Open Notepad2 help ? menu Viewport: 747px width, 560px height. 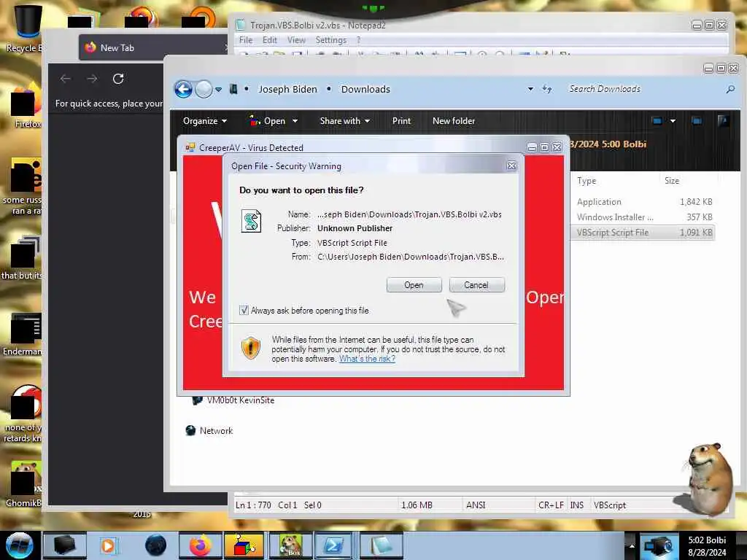coord(358,40)
